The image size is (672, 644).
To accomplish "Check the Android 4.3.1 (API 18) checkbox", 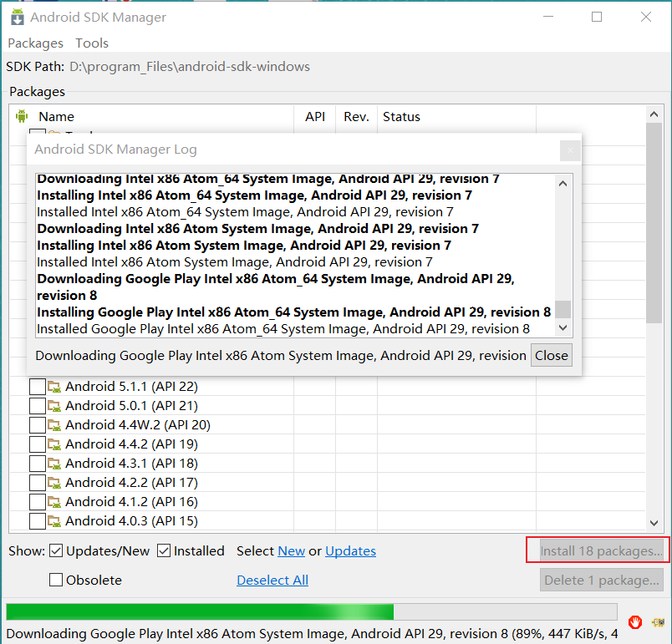I will [38, 464].
